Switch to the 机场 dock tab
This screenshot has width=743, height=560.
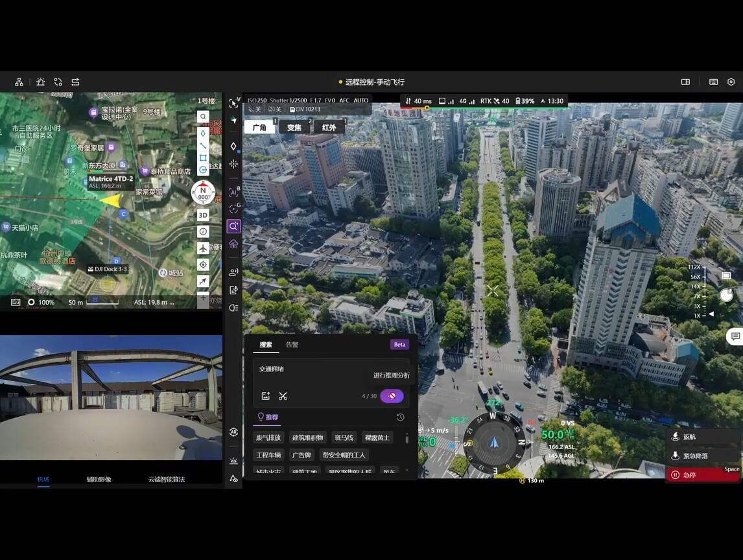tap(43, 480)
